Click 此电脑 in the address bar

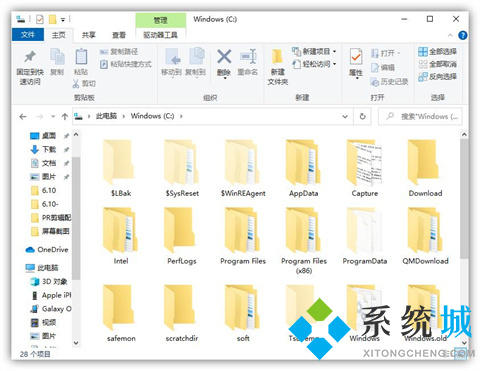[106, 116]
